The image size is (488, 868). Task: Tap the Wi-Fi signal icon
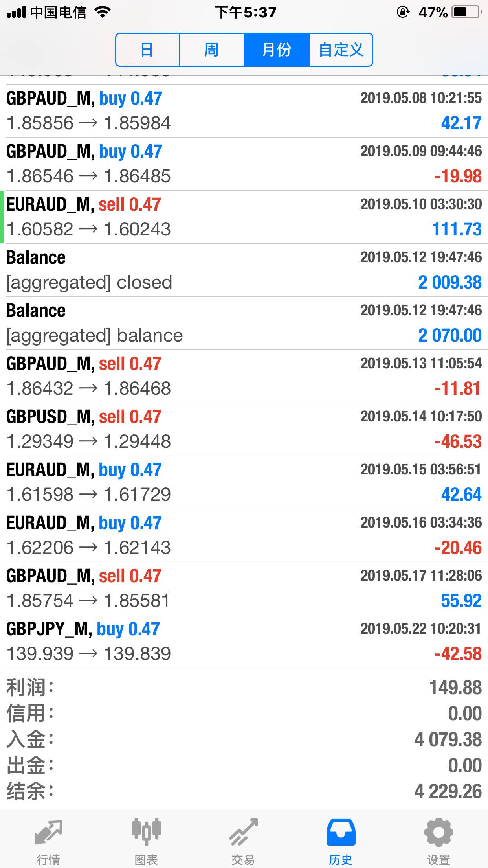pos(103,12)
